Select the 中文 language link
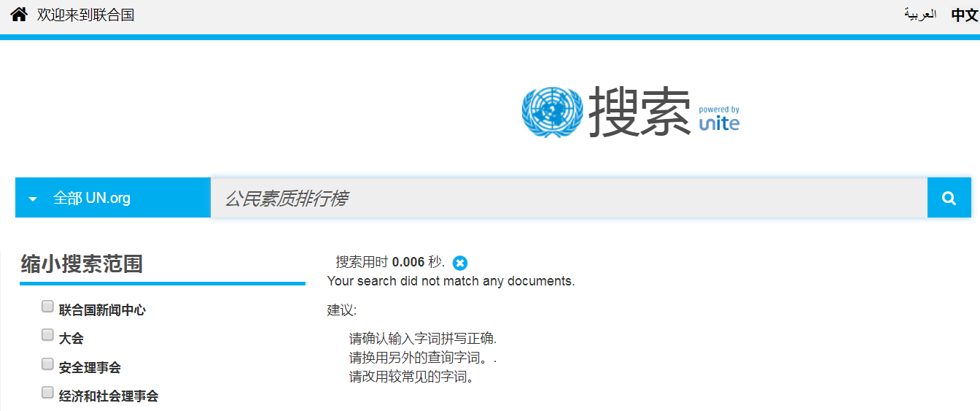 coord(964,15)
